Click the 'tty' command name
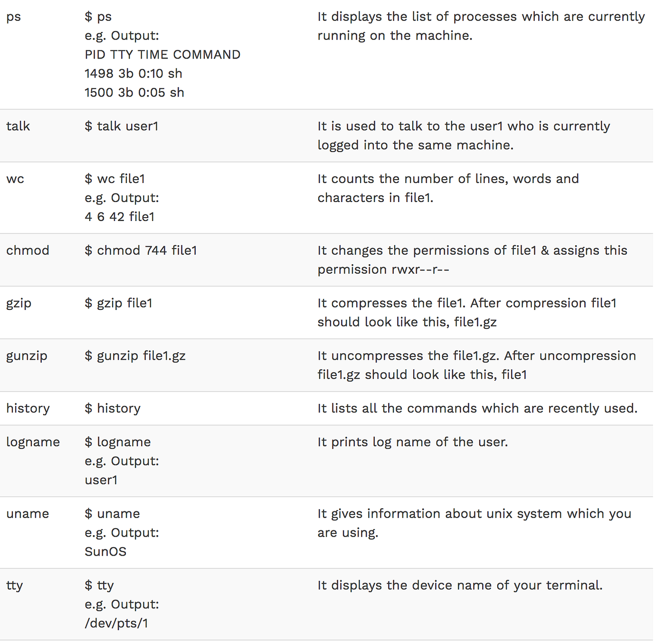 [15, 586]
